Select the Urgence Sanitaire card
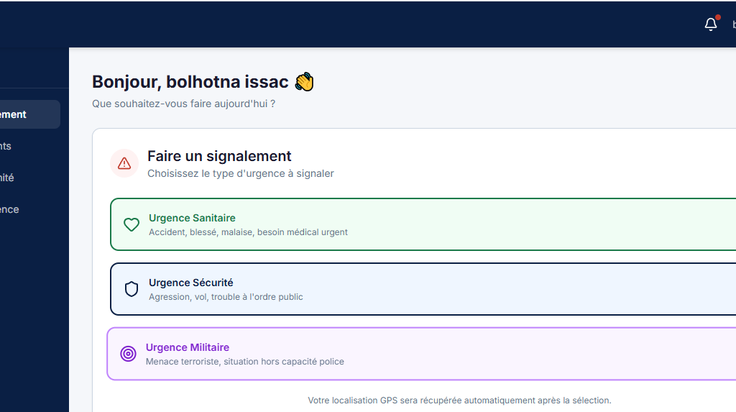The width and height of the screenshot is (736, 412). (x=423, y=224)
